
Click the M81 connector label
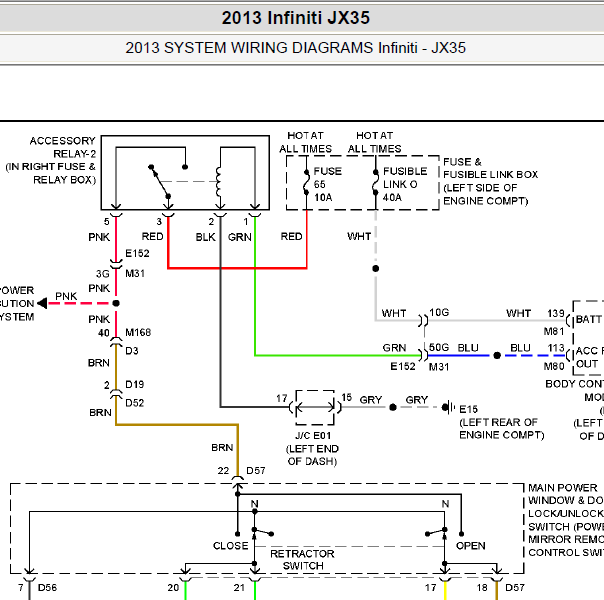click(x=554, y=331)
